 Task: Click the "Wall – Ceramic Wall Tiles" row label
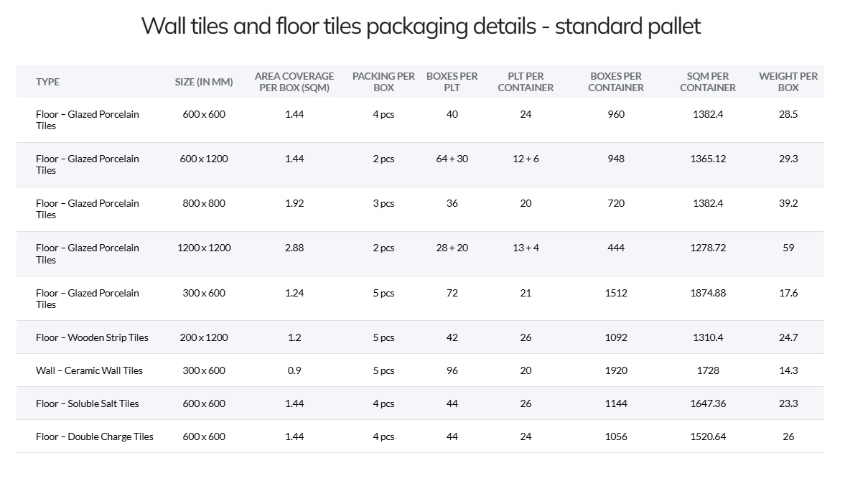[x=89, y=370]
